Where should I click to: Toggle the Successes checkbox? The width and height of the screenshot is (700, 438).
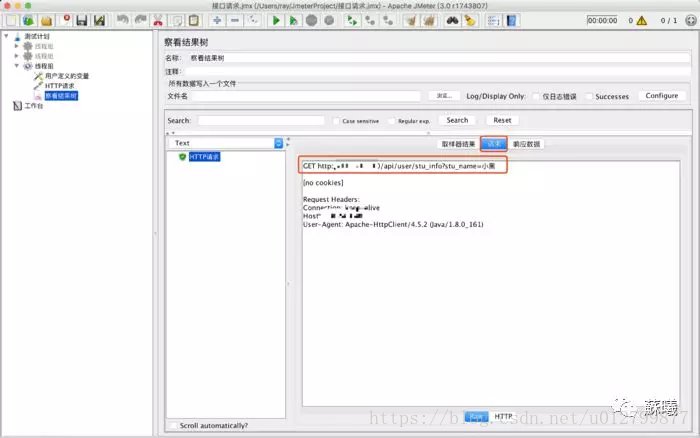point(589,96)
